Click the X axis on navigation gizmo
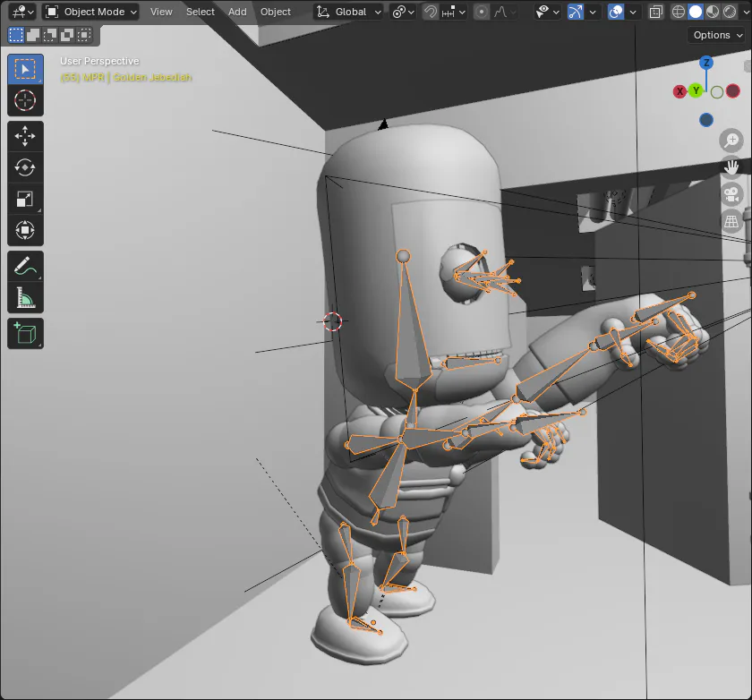752x700 pixels. [679, 91]
